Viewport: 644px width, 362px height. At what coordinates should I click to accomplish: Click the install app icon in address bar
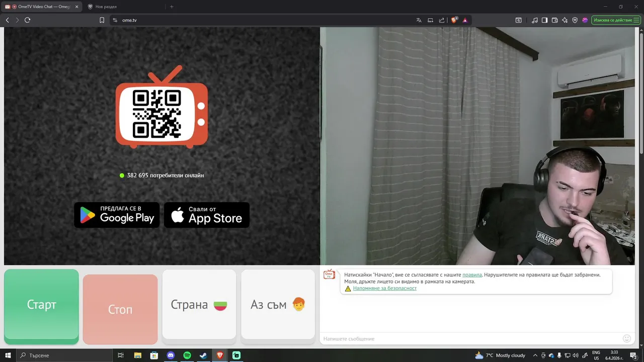[x=430, y=20]
